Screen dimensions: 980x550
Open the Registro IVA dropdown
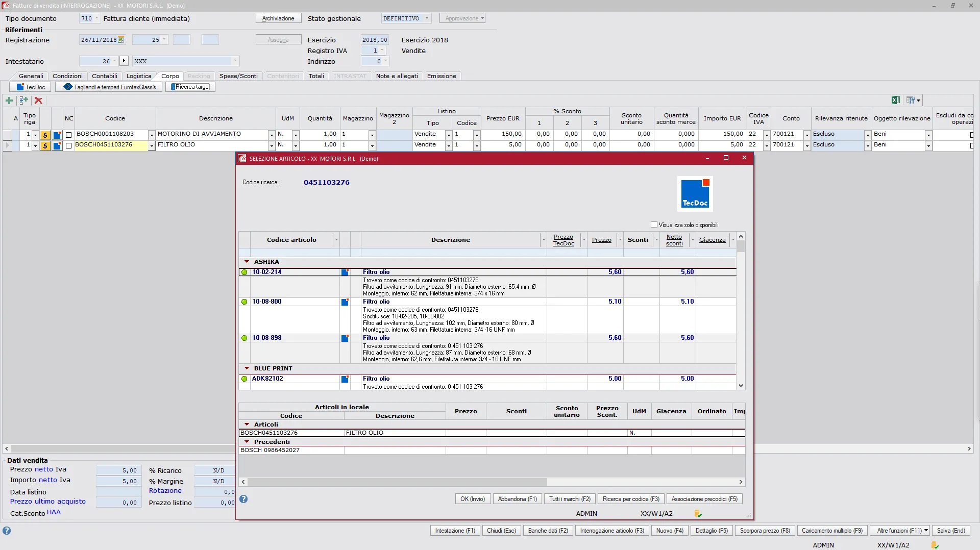click(x=382, y=51)
